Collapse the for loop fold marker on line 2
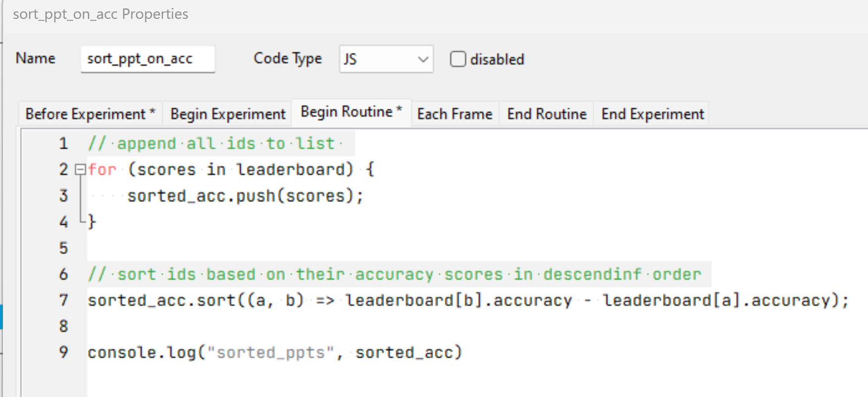Image resolution: width=868 pixels, height=397 pixels. [x=80, y=170]
